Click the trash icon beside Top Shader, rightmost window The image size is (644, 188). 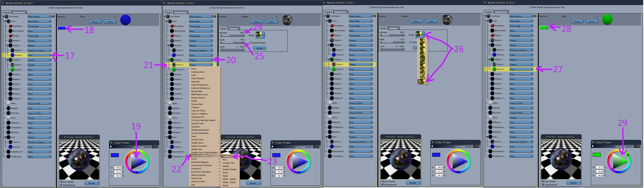click(535, 16)
